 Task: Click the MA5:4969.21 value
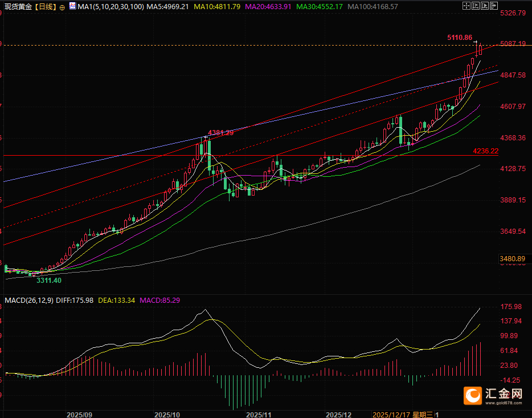pyautogui.click(x=167, y=6)
